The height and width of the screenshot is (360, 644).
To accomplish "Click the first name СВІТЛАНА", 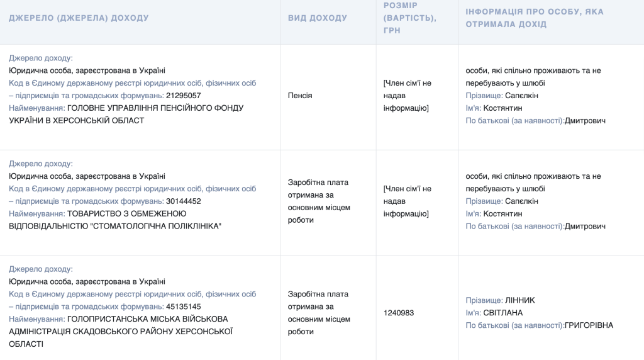I will pyautogui.click(x=502, y=313).
